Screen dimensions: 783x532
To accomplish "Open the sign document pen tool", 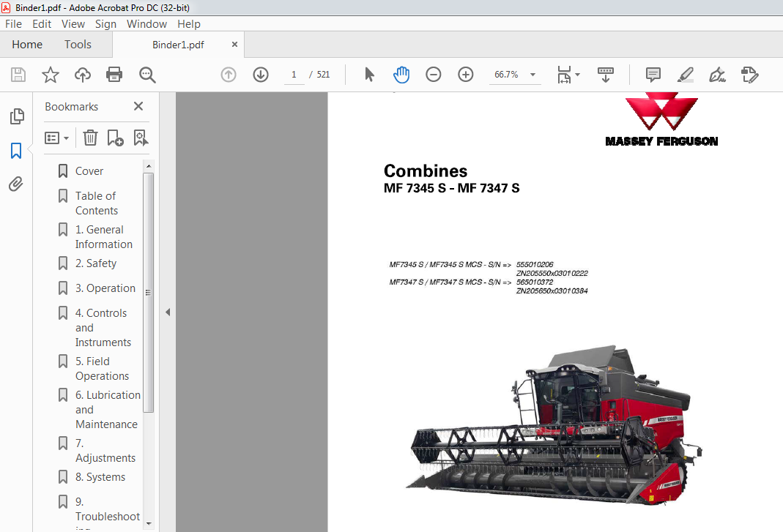I will 717,75.
